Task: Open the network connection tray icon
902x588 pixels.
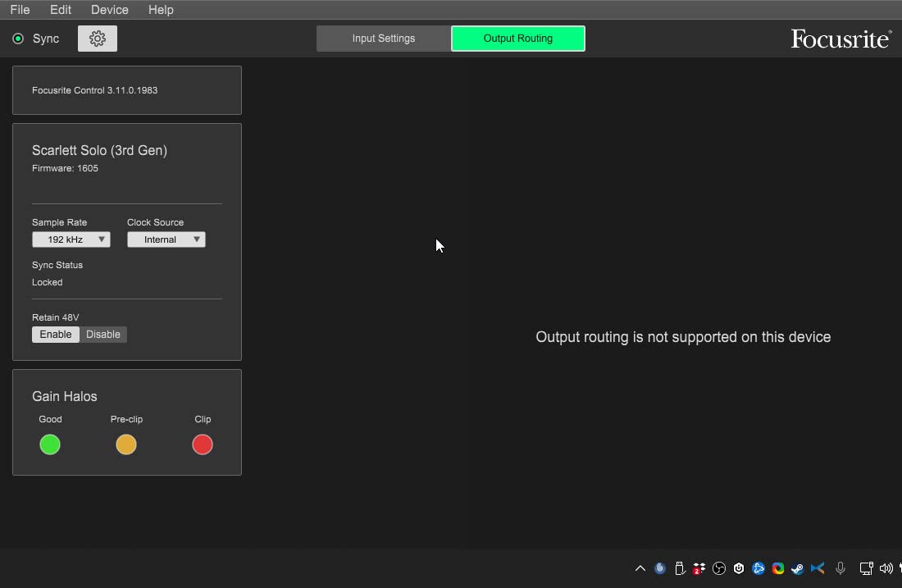Action: pyautogui.click(x=867, y=568)
